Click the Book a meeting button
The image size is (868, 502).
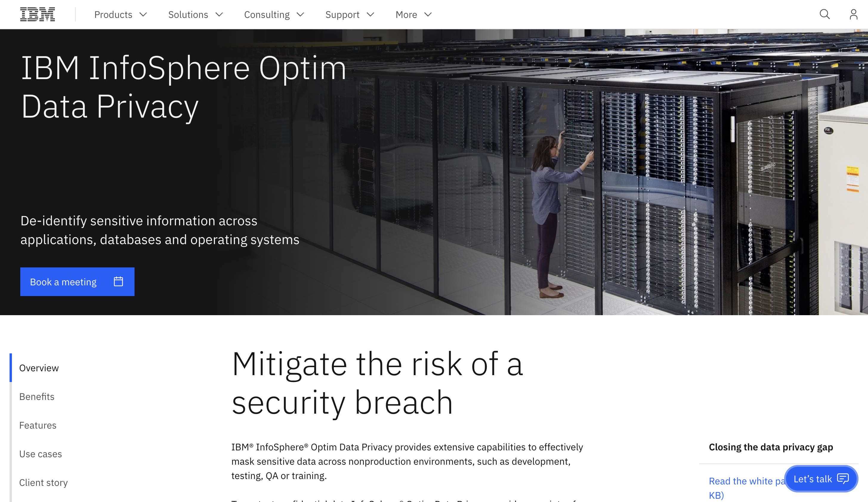pyautogui.click(x=77, y=281)
